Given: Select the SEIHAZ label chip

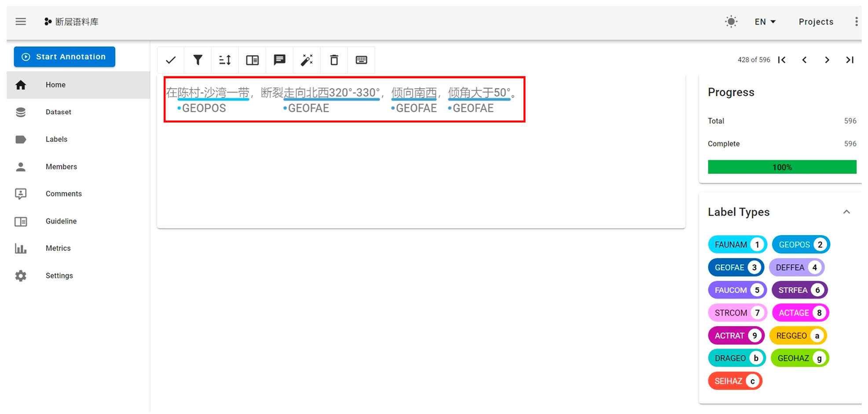Looking at the screenshot, I should (x=735, y=381).
